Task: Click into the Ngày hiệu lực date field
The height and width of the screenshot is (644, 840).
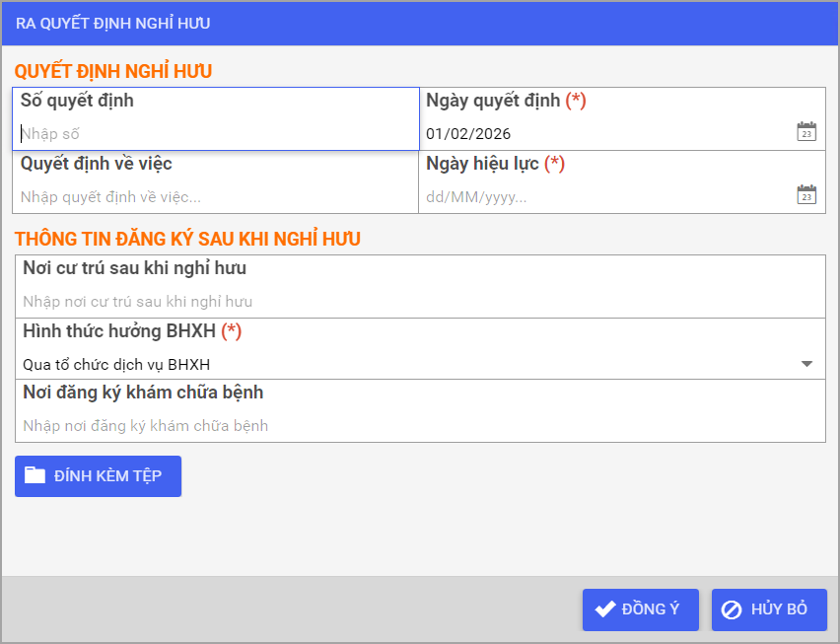Action: point(601,196)
